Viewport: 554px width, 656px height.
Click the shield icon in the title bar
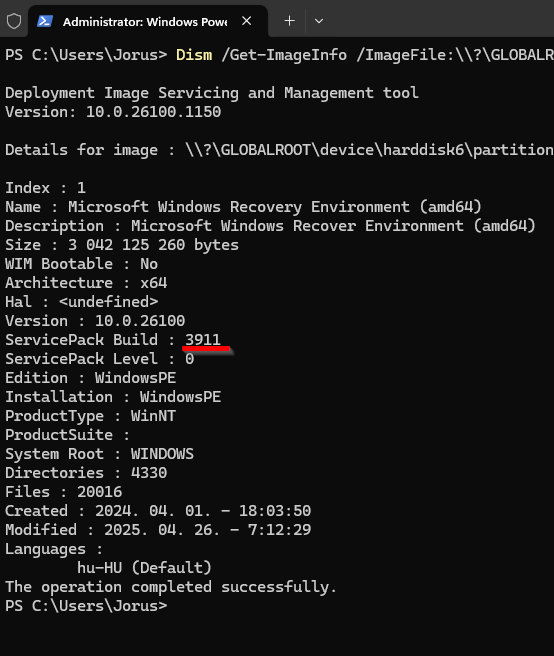[x=14, y=21]
